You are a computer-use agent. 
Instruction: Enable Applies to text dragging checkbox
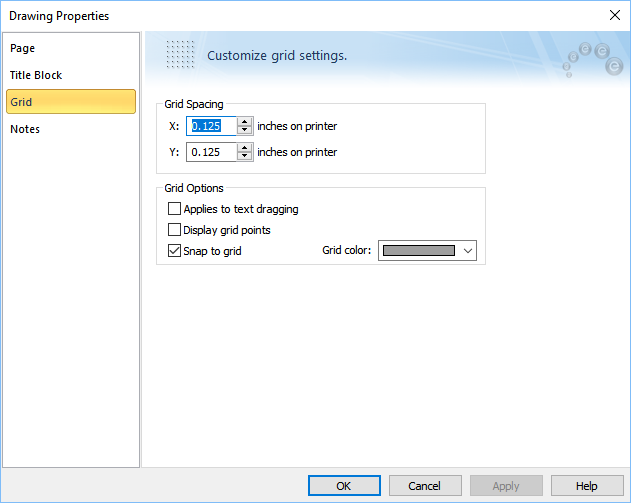coord(175,209)
